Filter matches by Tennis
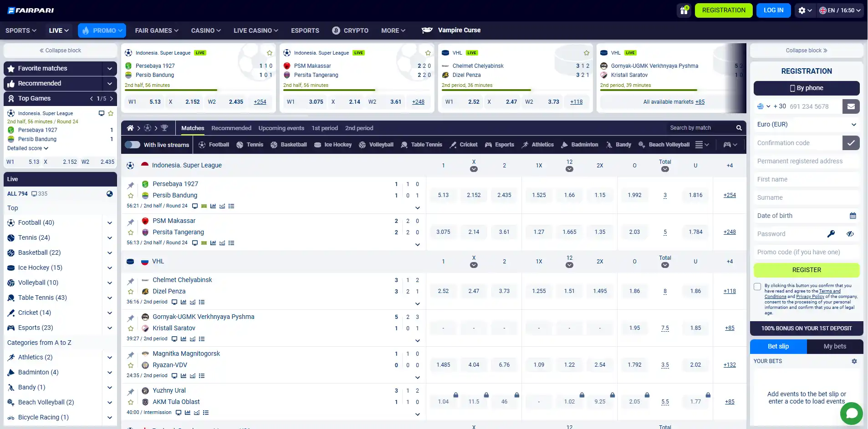The image size is (868, 429). pyautogui.click(x=250, y=145)
